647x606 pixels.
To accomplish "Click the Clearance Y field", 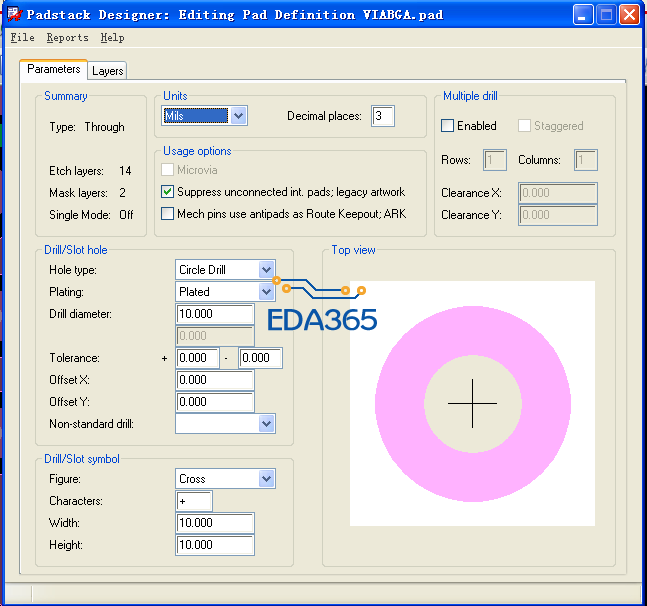I will coord(558,215).
